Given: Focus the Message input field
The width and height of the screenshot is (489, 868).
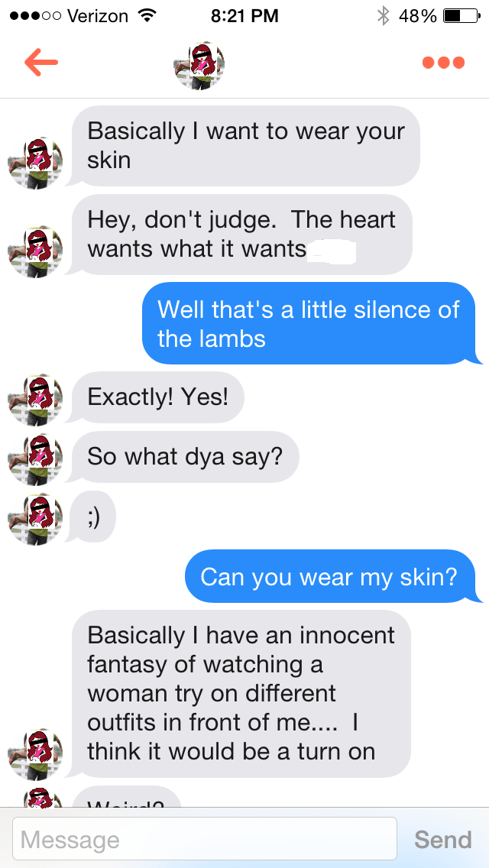Looking at the screenshot, I should pyautogui.click(x=206, y=838).
